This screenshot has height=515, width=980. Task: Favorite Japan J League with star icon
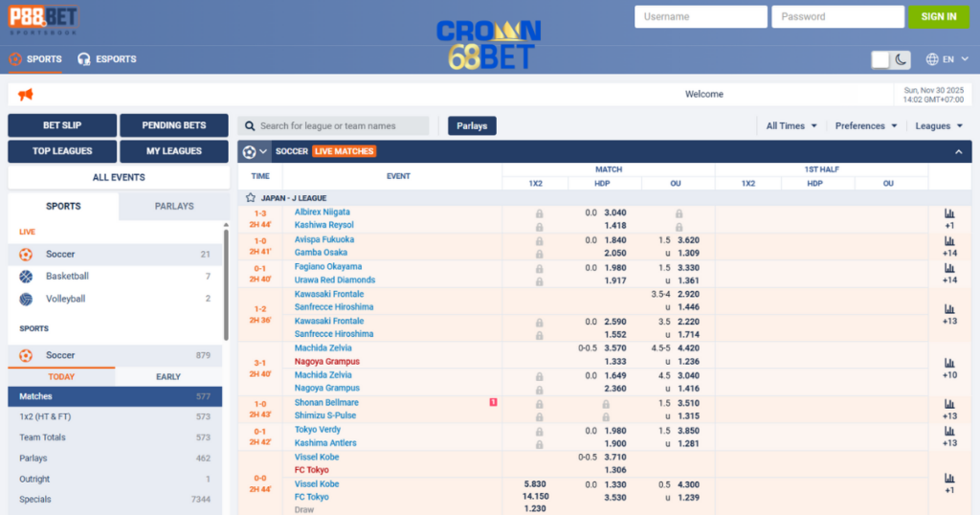tap(251, 197)
